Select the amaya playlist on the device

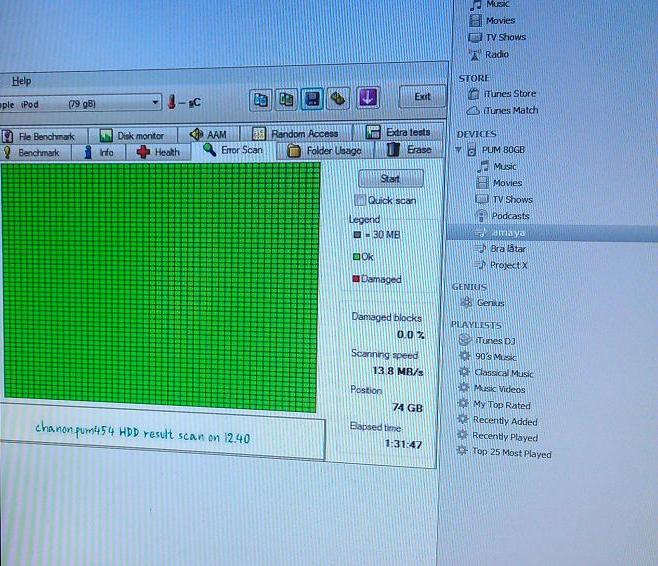[x=507, y=232]
